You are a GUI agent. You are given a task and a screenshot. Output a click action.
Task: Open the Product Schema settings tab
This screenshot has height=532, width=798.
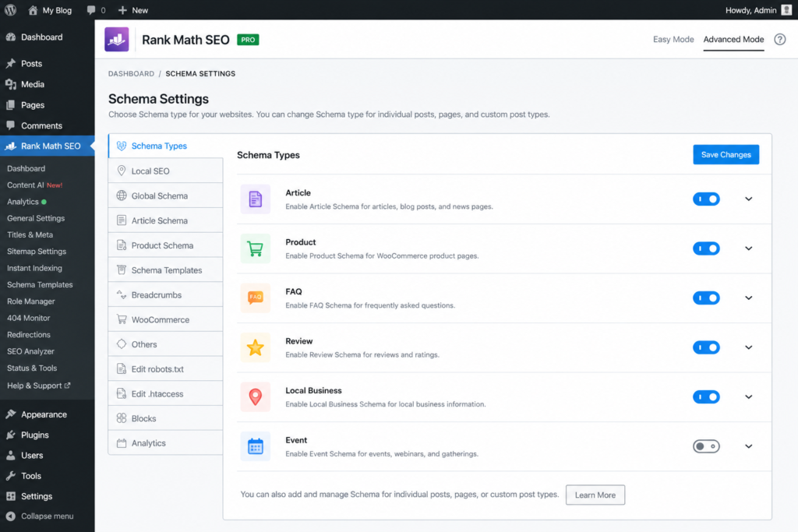(x=165, y=245)
